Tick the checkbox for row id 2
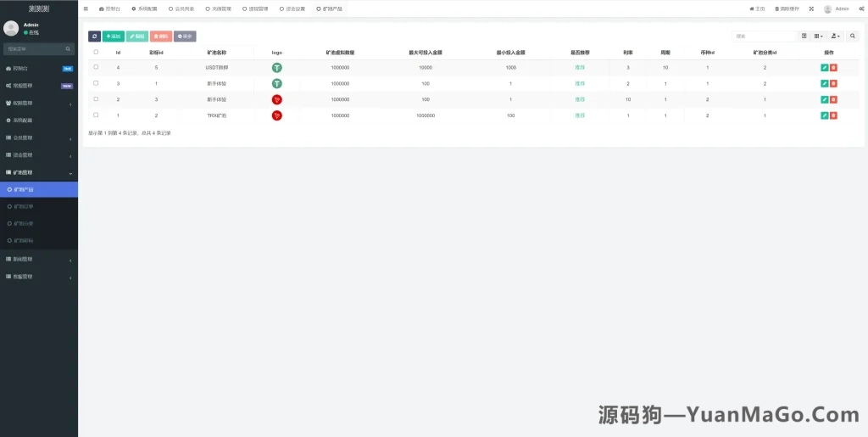 pyautogui.click(x=96, y=99)
